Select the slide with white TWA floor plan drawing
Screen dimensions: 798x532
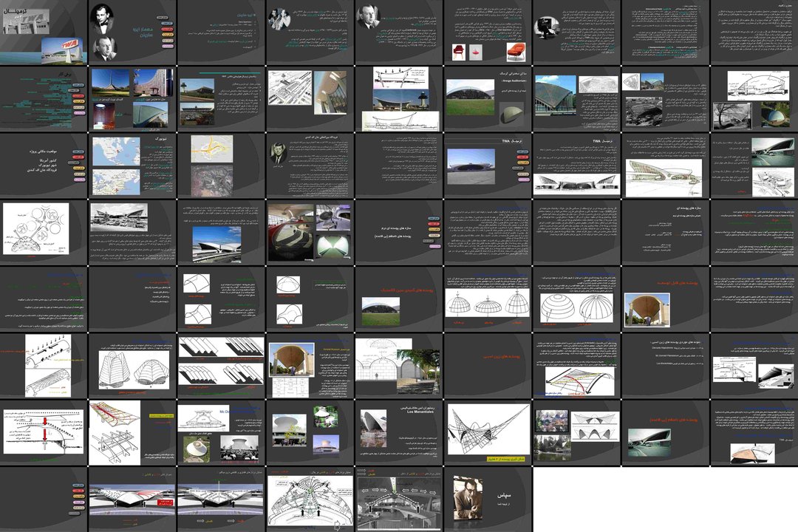point(310,499)
